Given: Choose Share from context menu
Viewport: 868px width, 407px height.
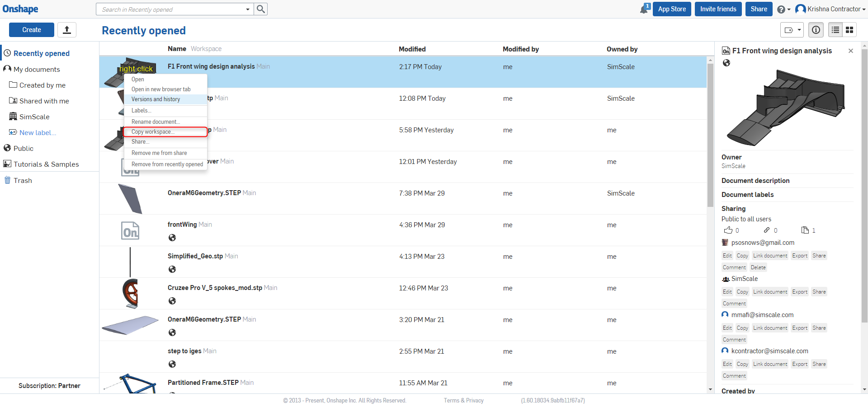Looking at the screenshot, I should tap(165, 141).
